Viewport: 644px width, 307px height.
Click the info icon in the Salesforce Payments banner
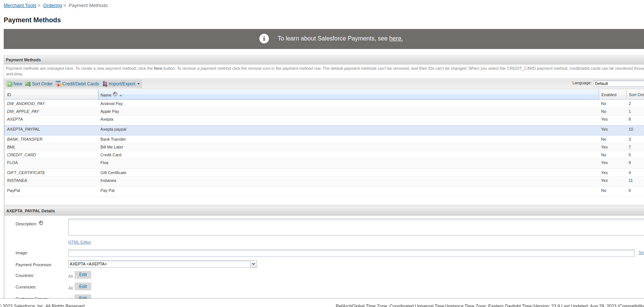coord(264,39)
